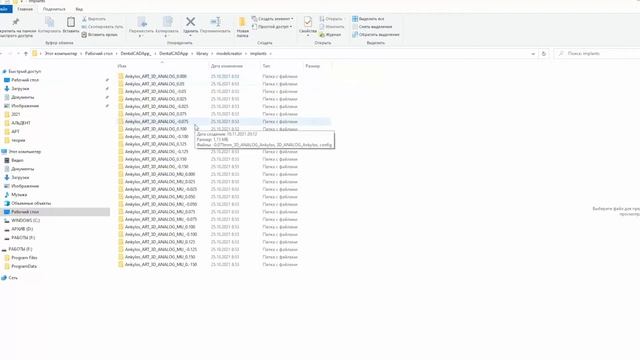This screenshot has width=640, height=360.
Task: Open the Переместить в dropdown
Action: [141, 36]
